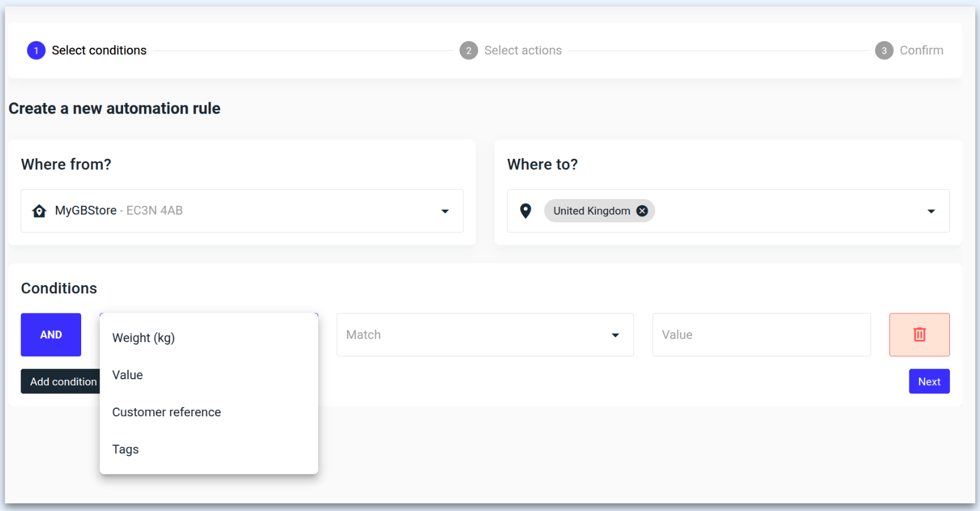The width and height of the screenshot is (980, 511).
Task: Remove the United Kingdom chip
Action: coord(642,211)
